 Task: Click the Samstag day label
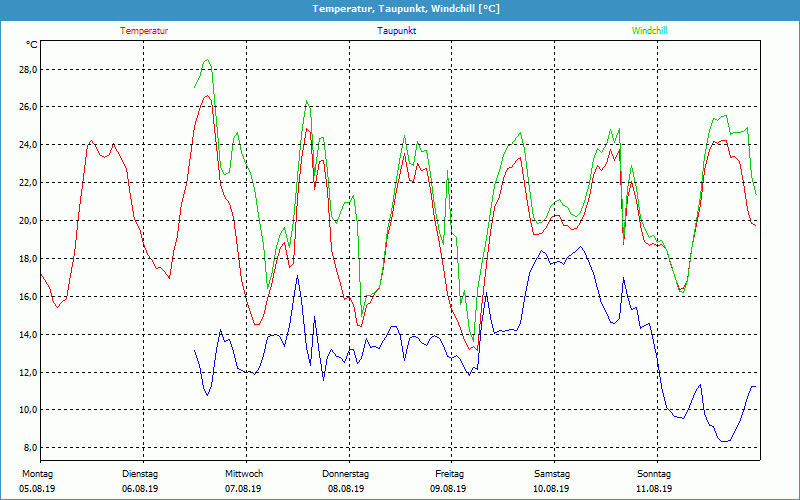[x=552, y=474]
